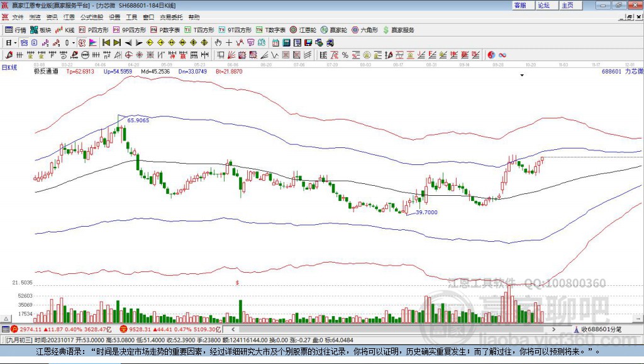Viewport: 644px width, 364px height.
Task: Open the 9T四方形 tool
Action: point(235,30)
